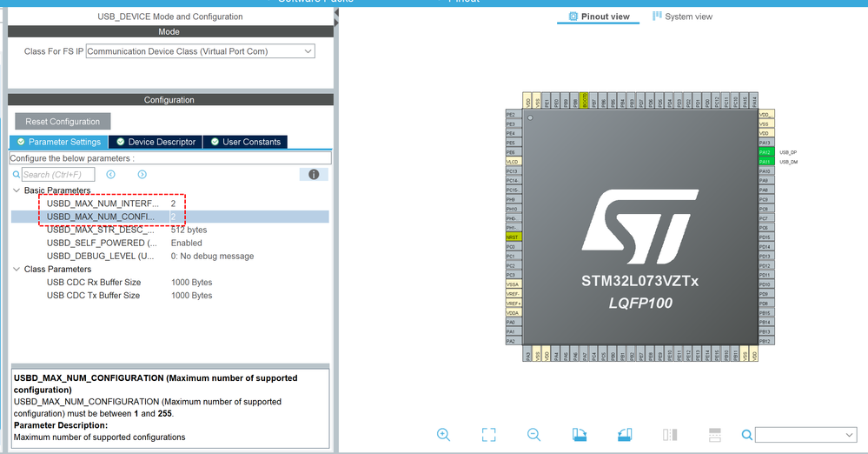Viewport: 868px width, 454px height.
Task: Switch to the User Constants tab
Action: tap(245, 142)
